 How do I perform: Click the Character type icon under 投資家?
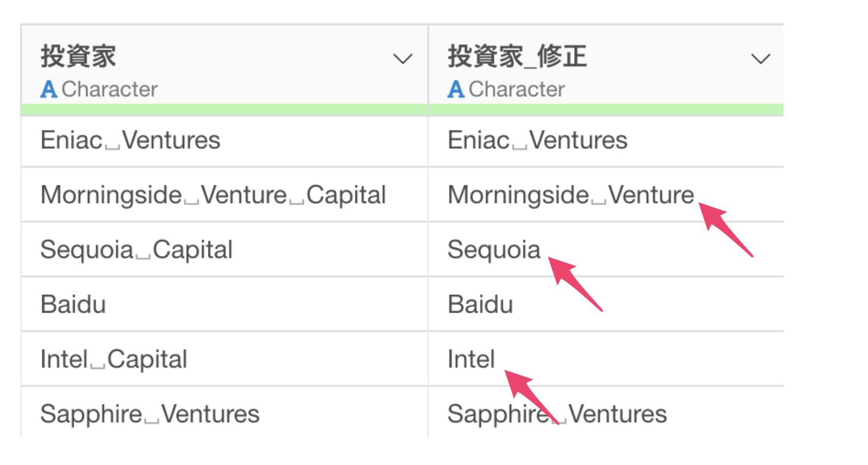coord(49,89)
